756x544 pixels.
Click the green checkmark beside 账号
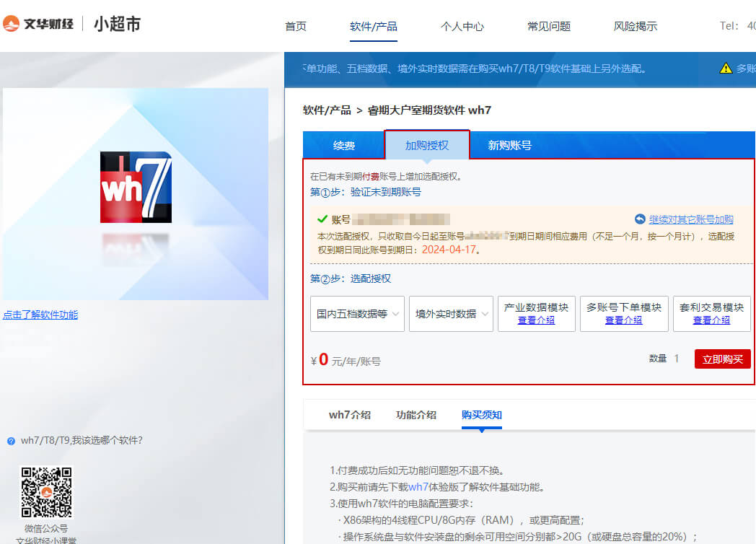[x=322, y=219]
